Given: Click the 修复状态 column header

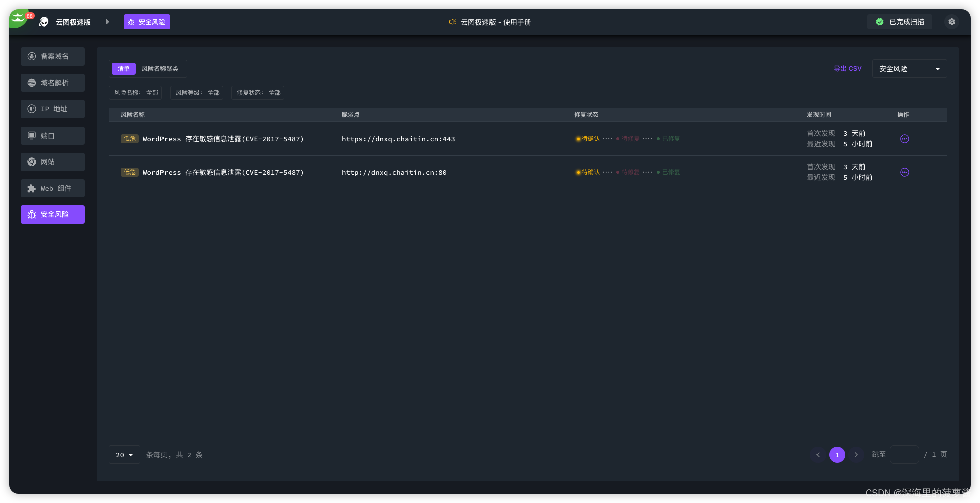Looking at the screenshot, I should coord(586,115).
